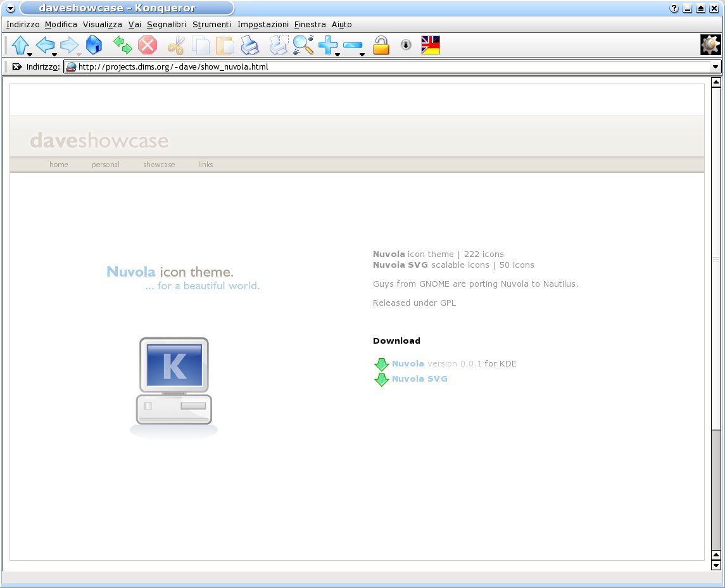Increase font size with plus icon
This screenshot has width=725, height=588.
pos(327,45)
